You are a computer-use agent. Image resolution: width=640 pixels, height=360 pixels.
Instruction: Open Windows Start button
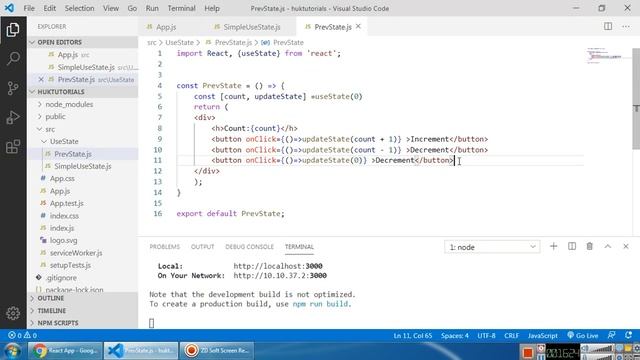(13, 351)
